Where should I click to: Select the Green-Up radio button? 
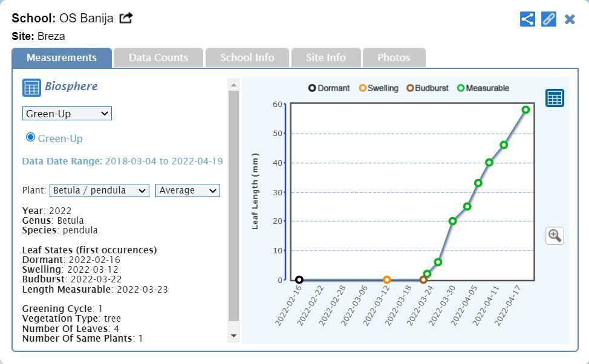click(30, 137)
